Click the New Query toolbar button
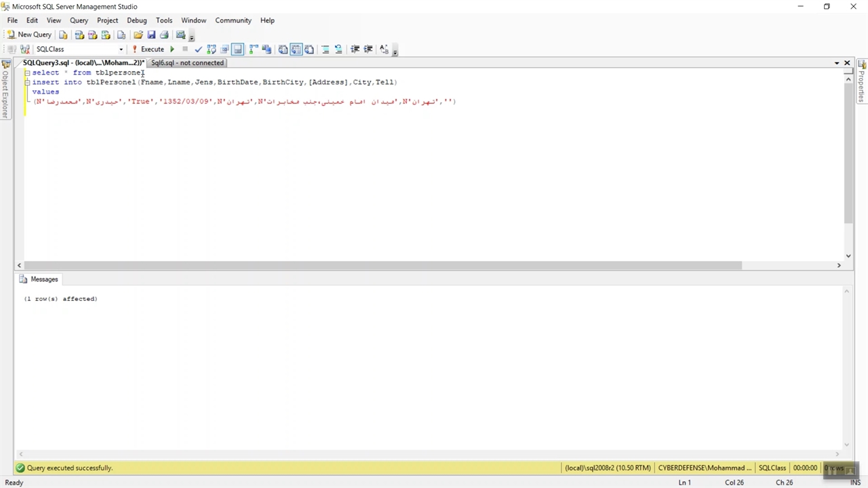 coord(29,35)
